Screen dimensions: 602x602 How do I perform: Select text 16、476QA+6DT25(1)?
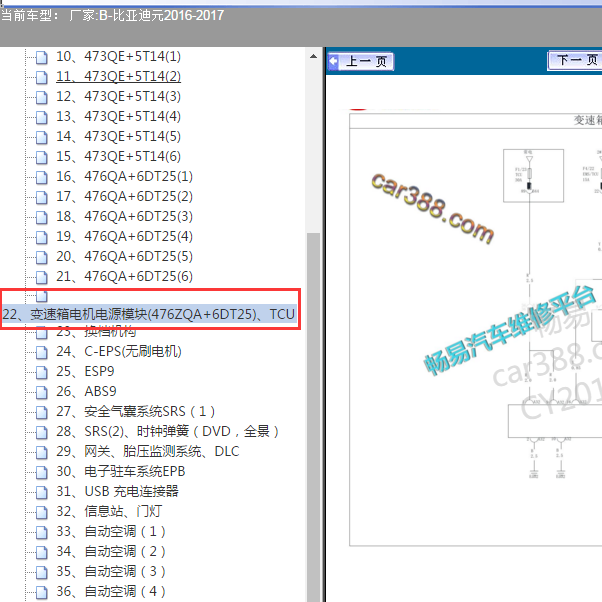coord(124,176)
